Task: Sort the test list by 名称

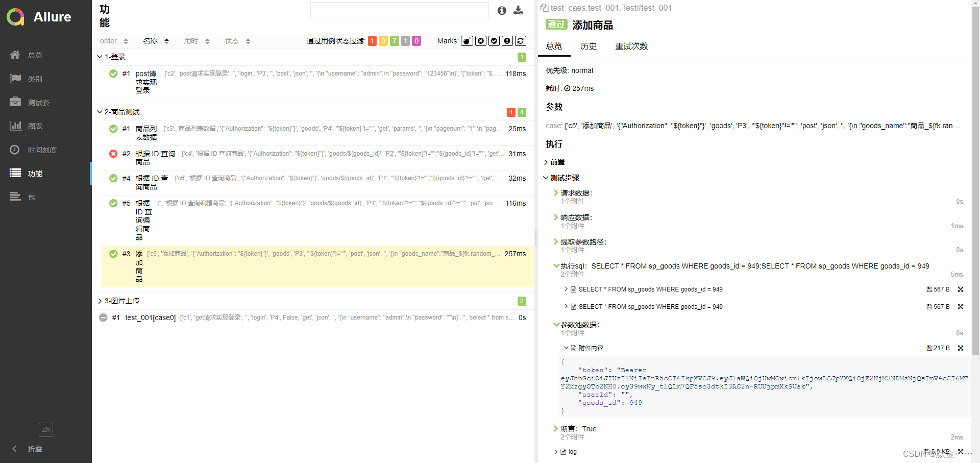Action: tap(156, 41)
